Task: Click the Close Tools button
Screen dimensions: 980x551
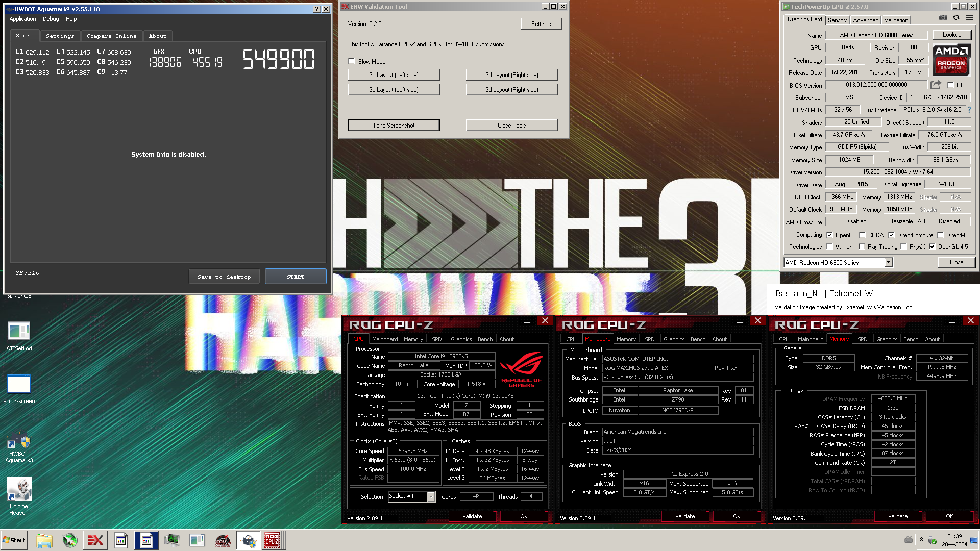Action: 511,126
